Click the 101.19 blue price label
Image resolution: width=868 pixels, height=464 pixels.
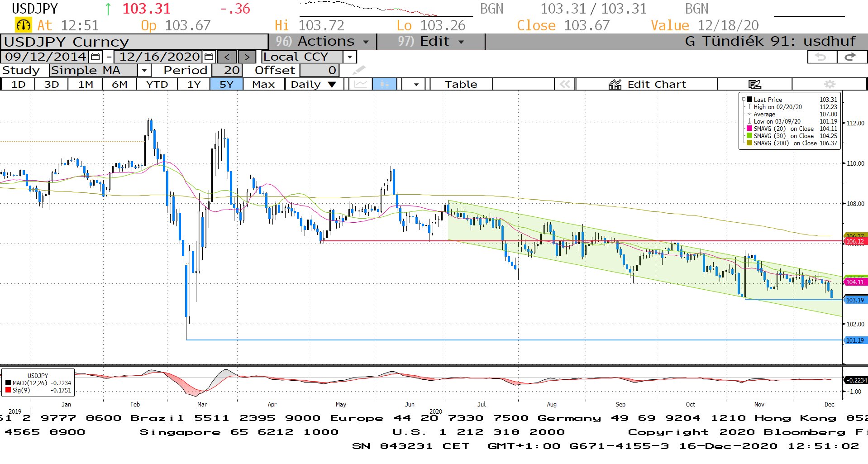click(x=855, y=340)
